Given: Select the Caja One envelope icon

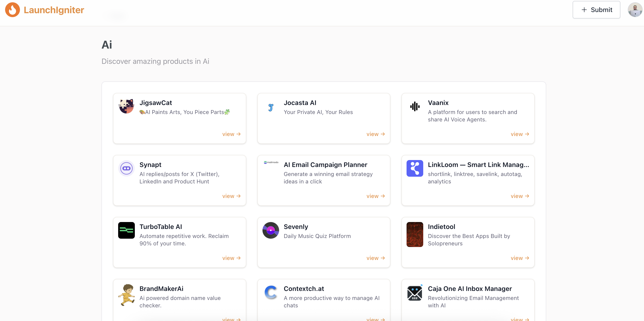Looking at the screenshot, I should pyautogui.click(x=414, y=293).
